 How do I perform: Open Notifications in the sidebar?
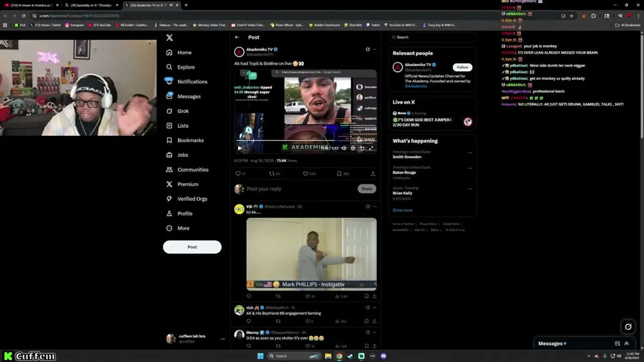[x=187, y=81]
